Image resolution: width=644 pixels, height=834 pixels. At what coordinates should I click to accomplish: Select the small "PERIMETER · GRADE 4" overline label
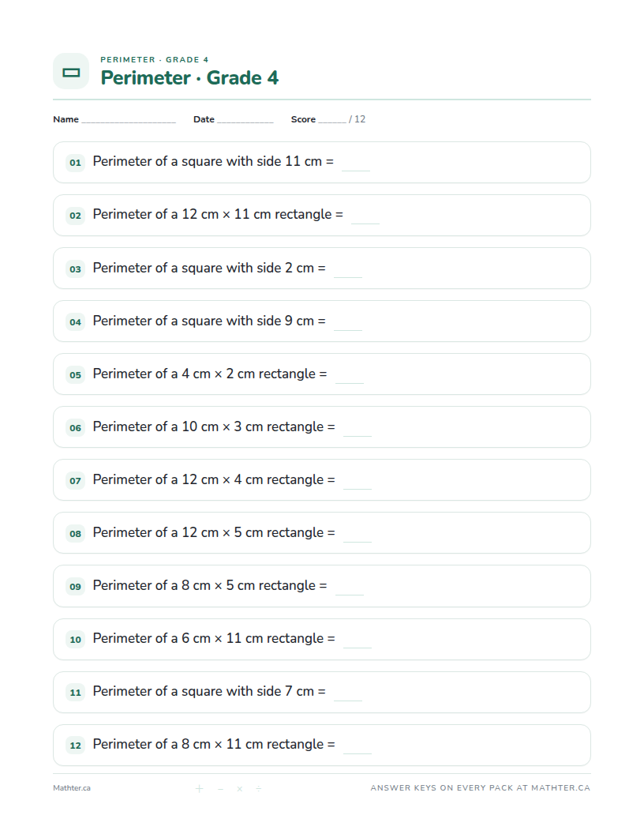click(155, 59)
